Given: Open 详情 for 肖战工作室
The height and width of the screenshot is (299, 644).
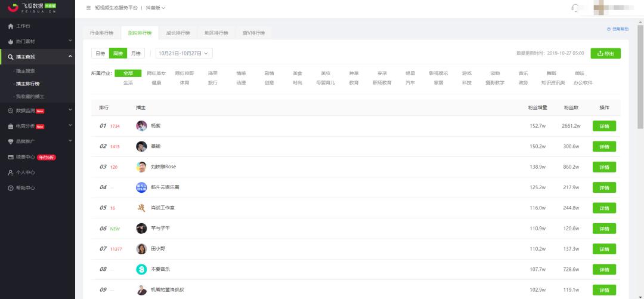Looking at the screenshot, I should pyautogui.click(x=604, y=208).
